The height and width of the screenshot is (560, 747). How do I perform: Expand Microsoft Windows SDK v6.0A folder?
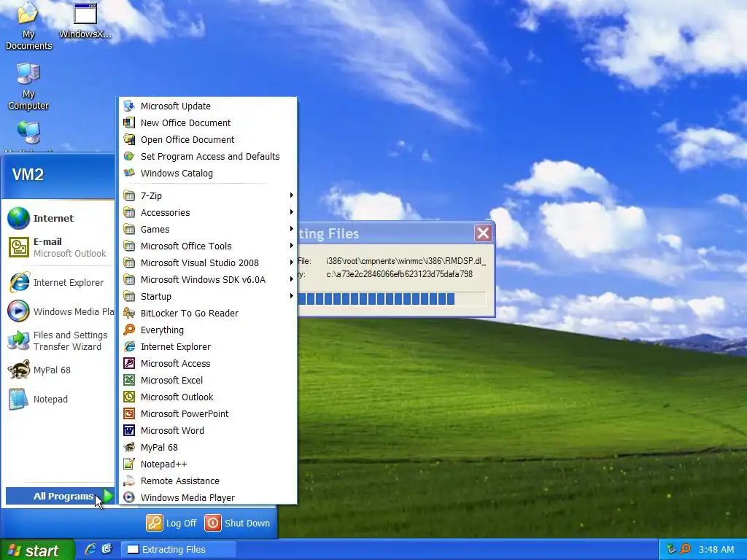207,279
